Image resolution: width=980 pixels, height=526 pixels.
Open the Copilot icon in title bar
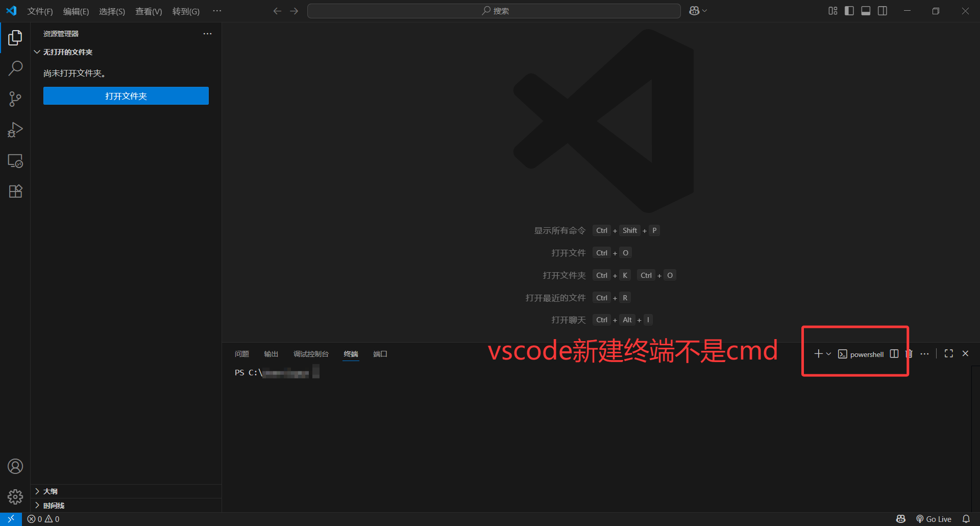click(x=694, y=11)
